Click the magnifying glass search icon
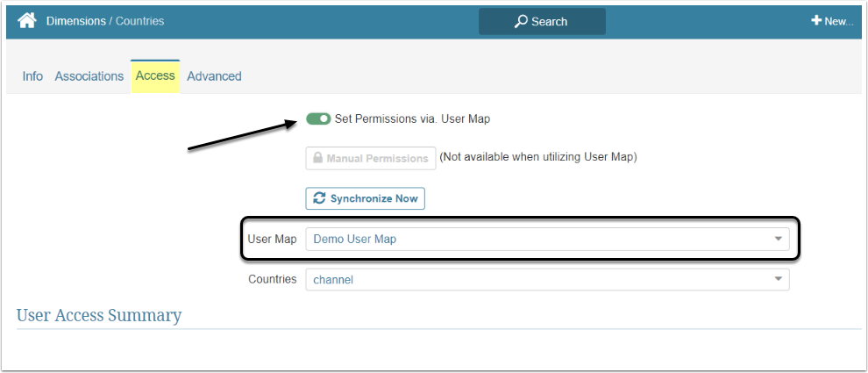Viewport: 868px width, 373px height. click(521, 21)
